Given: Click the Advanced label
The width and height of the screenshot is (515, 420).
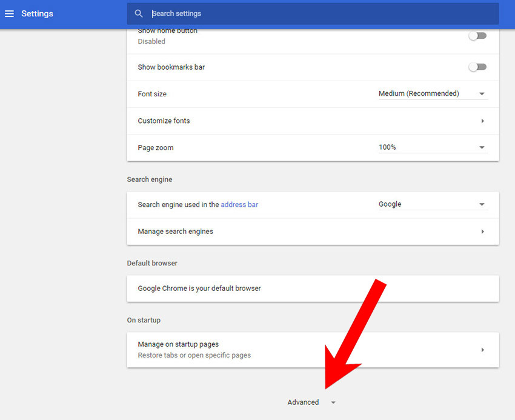Looking at the screenshot, I should (x=303, y=402).
